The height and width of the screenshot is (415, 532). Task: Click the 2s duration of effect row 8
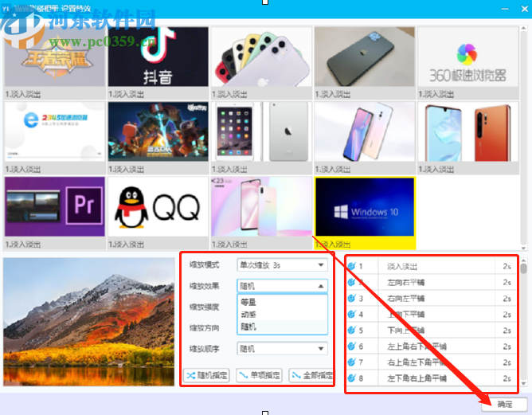pos(507,378)
